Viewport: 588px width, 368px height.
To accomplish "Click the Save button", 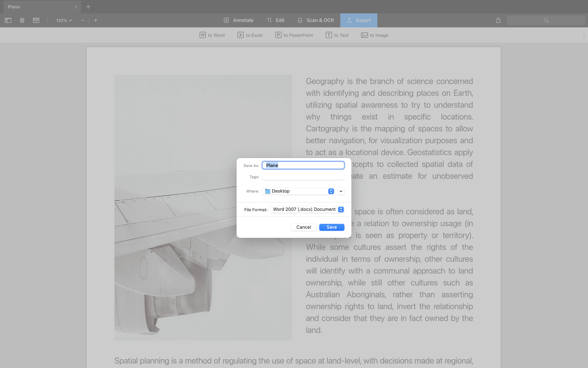I will 331,227.
